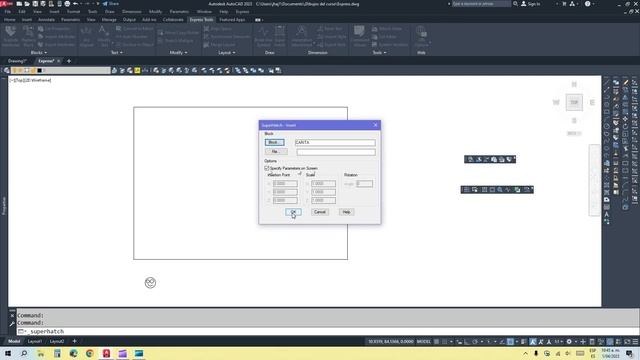Click the Undo arrow in quick access toolbar

tap(76, 4)
